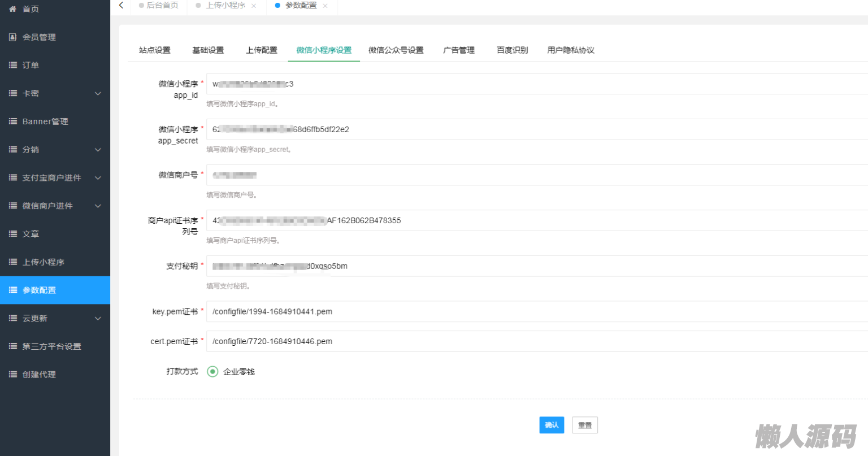This screenshot has height=456, width=868.
Task: Open the 用户隐私协议 tab
Action: pos(570,50)
